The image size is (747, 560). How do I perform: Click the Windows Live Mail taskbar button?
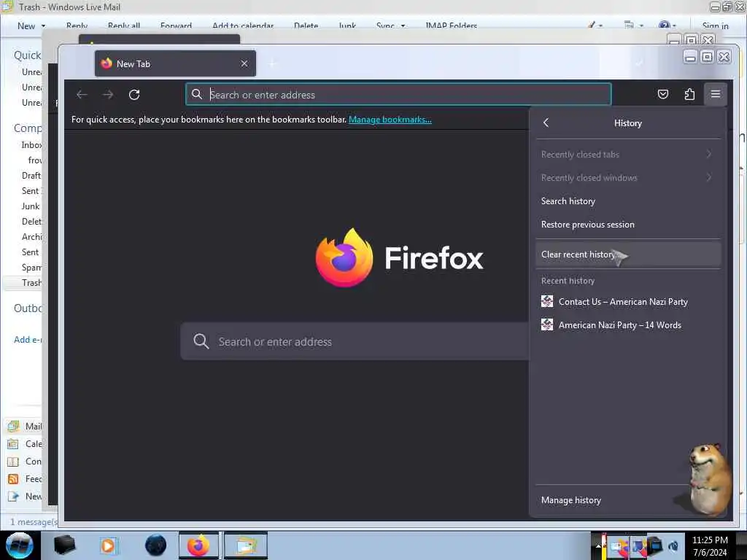(x=245, y=545)
